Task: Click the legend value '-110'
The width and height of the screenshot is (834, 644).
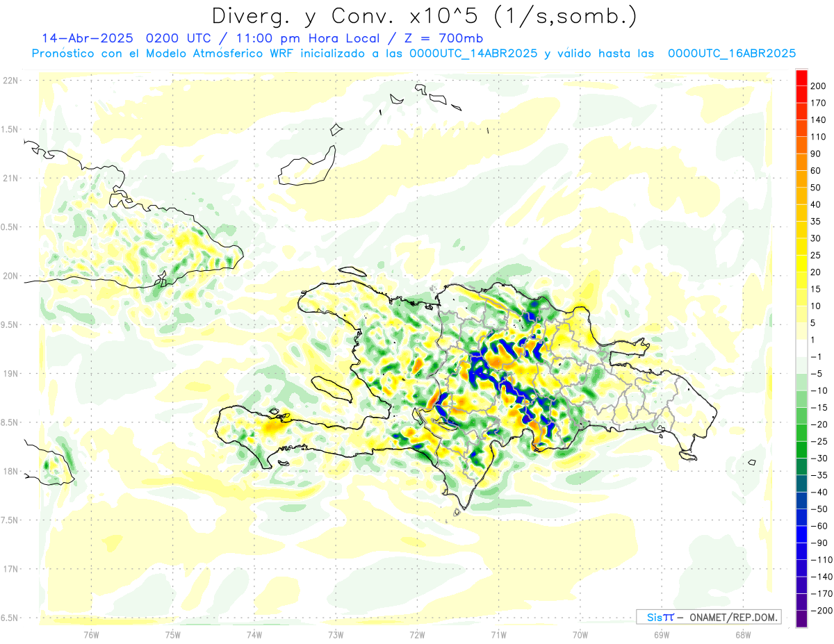Action: [821, 560]
